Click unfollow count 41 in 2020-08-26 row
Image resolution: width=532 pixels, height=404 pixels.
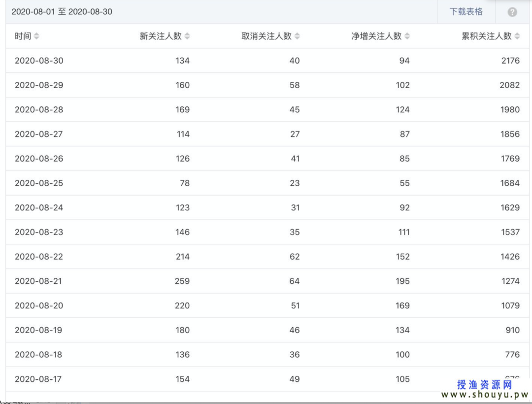[295, 159]
